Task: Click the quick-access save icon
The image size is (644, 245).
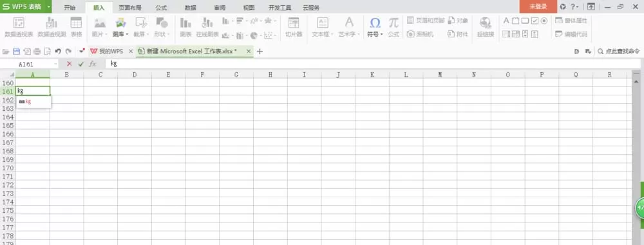Action: tap(17, 52)
